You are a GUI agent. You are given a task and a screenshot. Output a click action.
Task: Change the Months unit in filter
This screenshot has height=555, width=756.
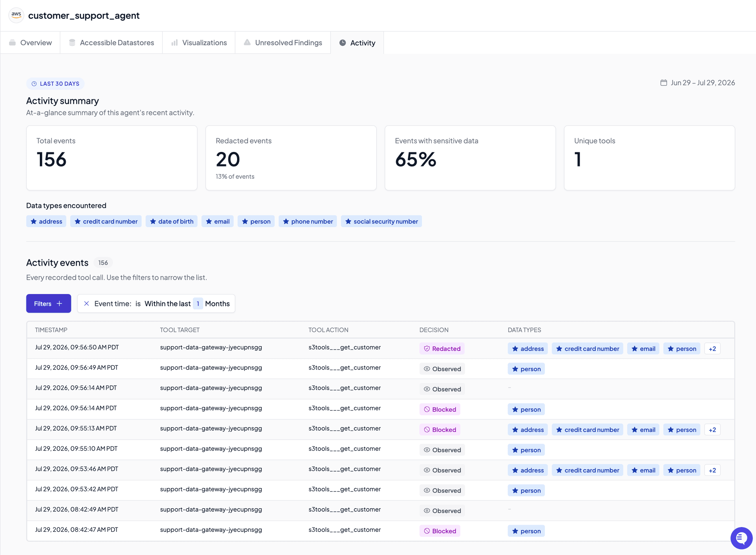[217, 303]
